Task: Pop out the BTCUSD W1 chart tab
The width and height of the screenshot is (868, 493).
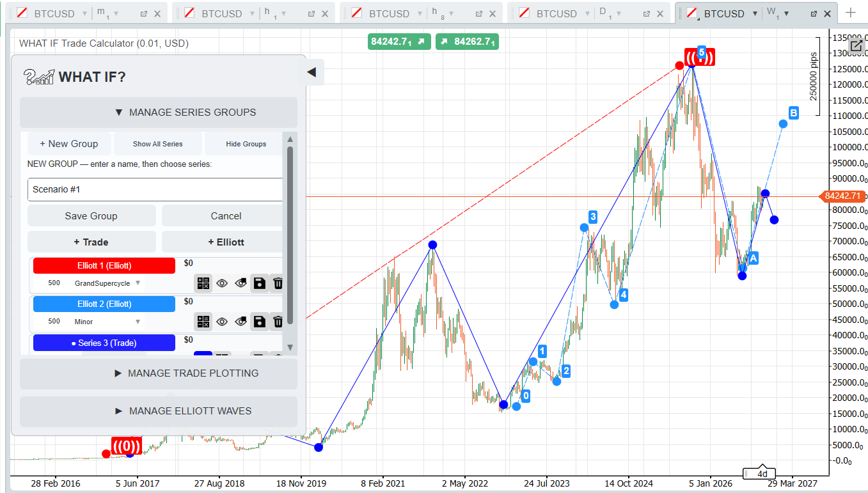Action: click(814, 13)
